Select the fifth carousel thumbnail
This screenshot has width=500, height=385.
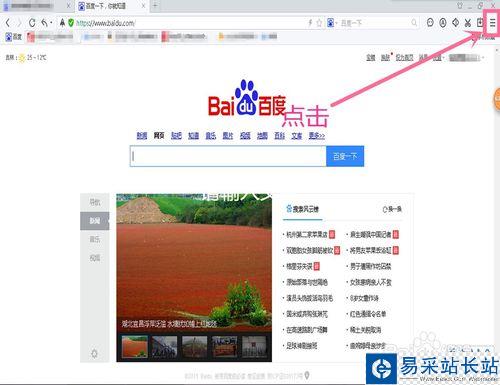point(254,347)
